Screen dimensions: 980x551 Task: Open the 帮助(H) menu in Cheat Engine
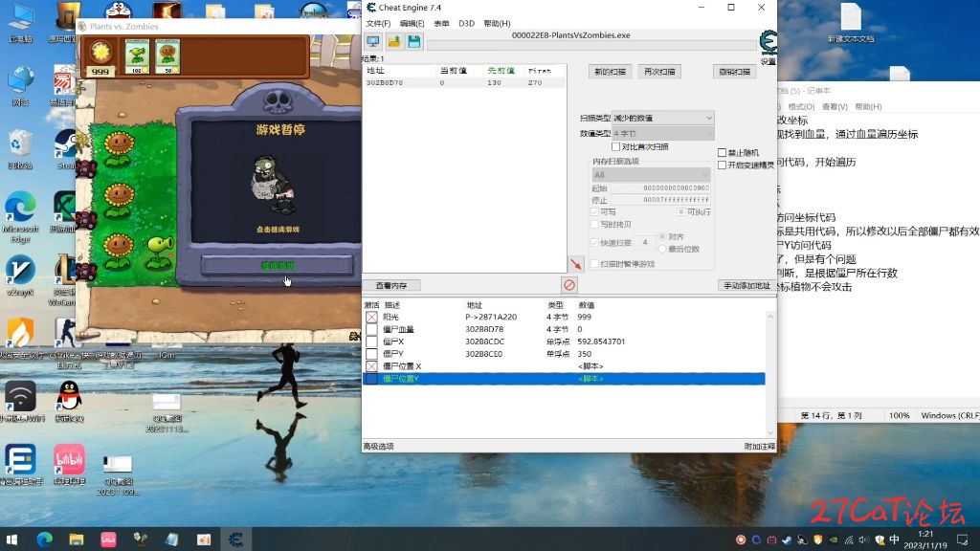(x=497, y=23)
